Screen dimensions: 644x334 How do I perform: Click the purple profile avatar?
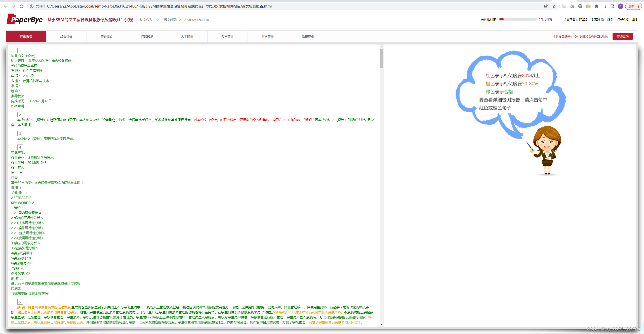click(621, 6)
